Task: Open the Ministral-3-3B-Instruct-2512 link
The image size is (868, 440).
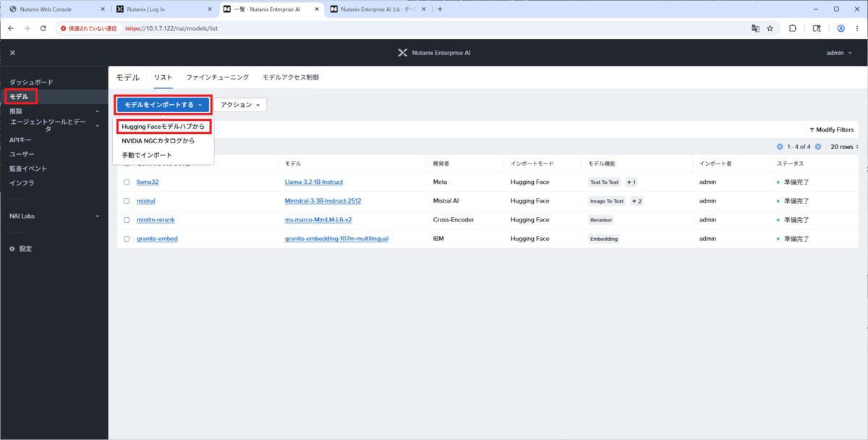Action: (x=323, y=201)
